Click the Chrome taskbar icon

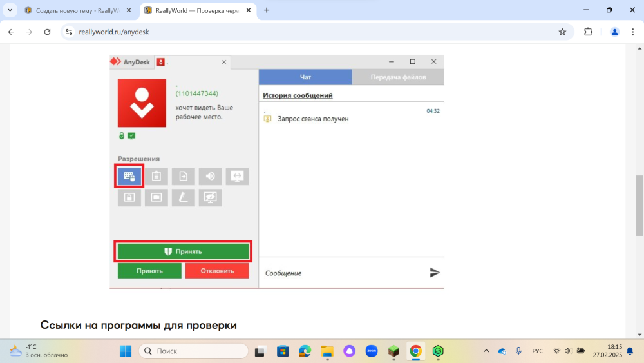[x=415, y=351]
